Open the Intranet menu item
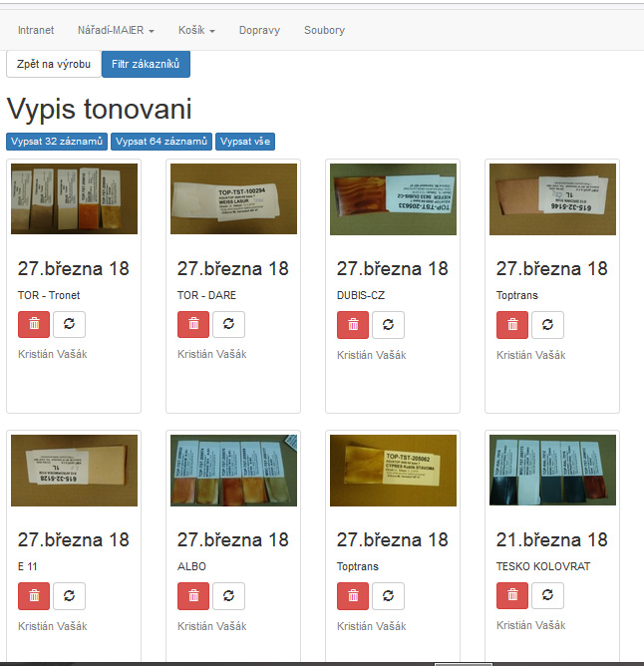644x666 pixels. click(36, 31)
